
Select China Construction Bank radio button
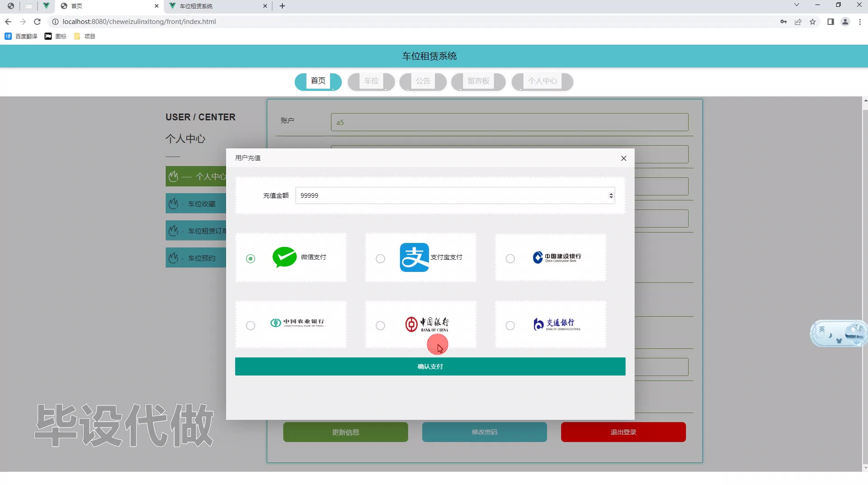510,258
